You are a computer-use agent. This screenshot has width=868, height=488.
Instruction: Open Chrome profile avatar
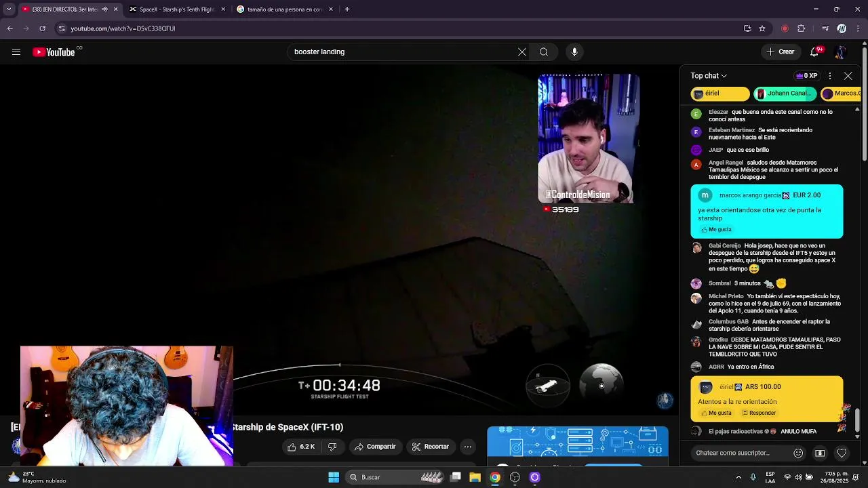tap(842, 28)
